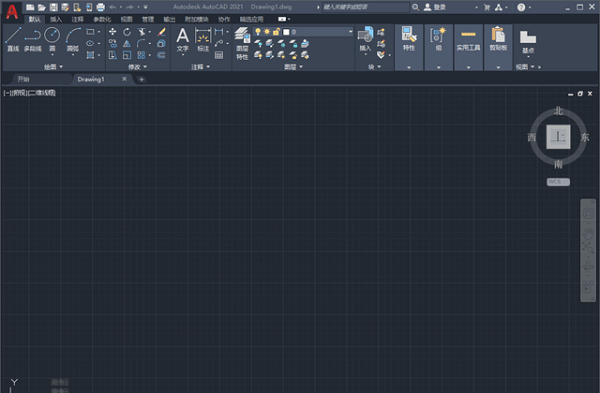Open the layer name dropdown list
This screenshot has width=600, height=393.
click(x=350, y=31)
